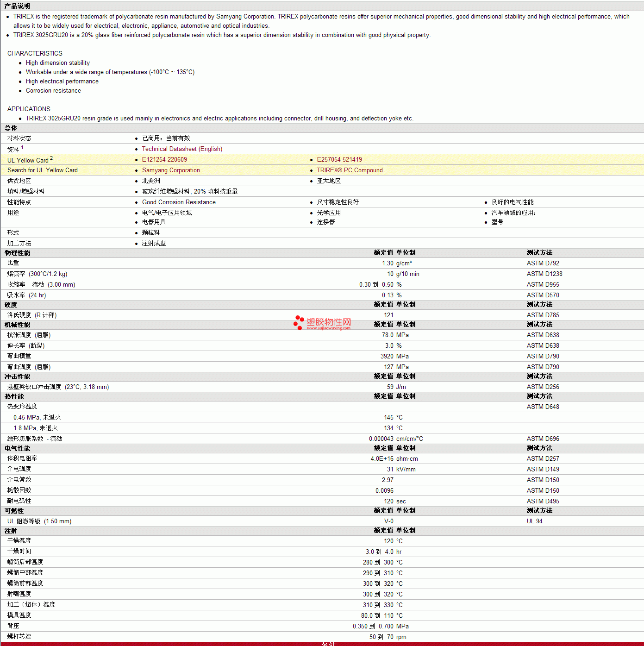The height and width of the screenshot is (646, 644).
Task: Select the "光学应用" use entry
Action: point(329,213)
